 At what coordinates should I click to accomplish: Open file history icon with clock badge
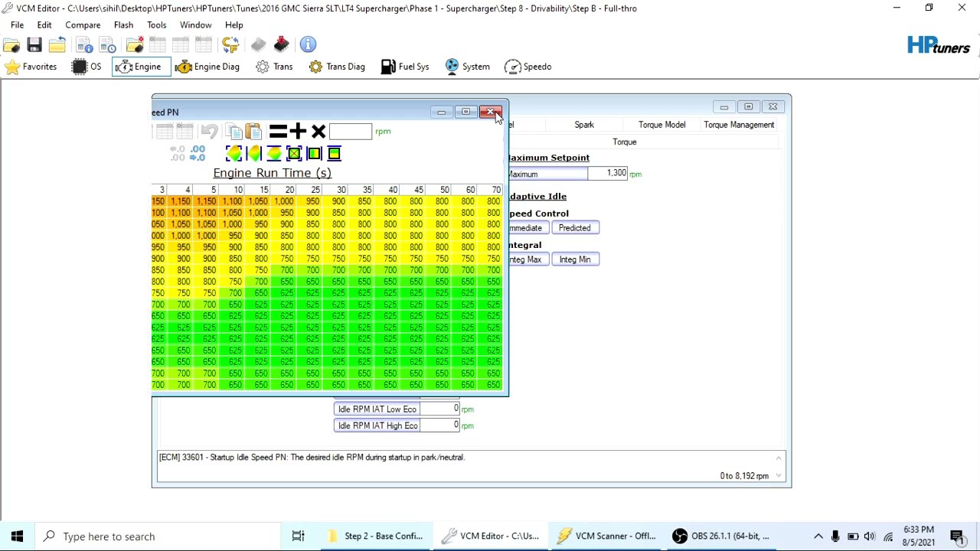pyautogui.click(x=107, y=45)
